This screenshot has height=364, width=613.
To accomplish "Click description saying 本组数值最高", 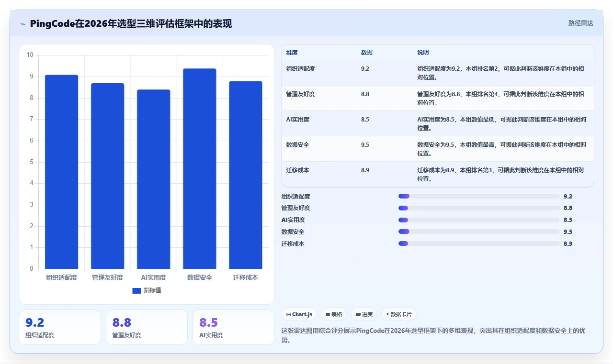I will [x=501, y=149].
